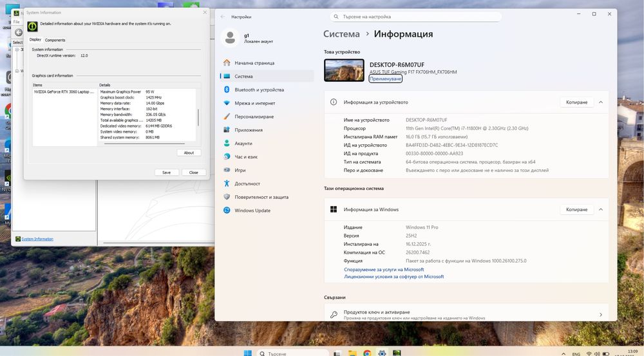Click the Инсталирана RAM памет value
The width and height of the screenshot is (644, 356).
click(437, 136)
